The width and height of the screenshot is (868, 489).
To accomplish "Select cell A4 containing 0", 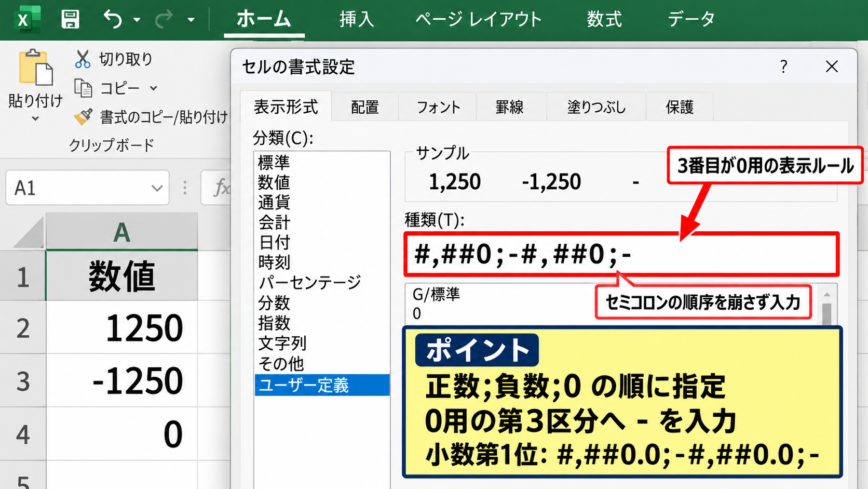I will (121, 434).
